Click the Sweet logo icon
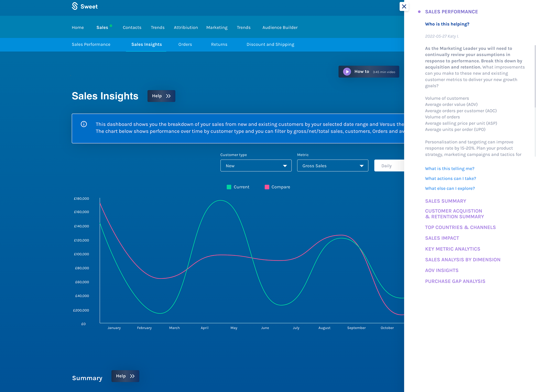Screen dimensions: 544x392 tap(75, 6)
